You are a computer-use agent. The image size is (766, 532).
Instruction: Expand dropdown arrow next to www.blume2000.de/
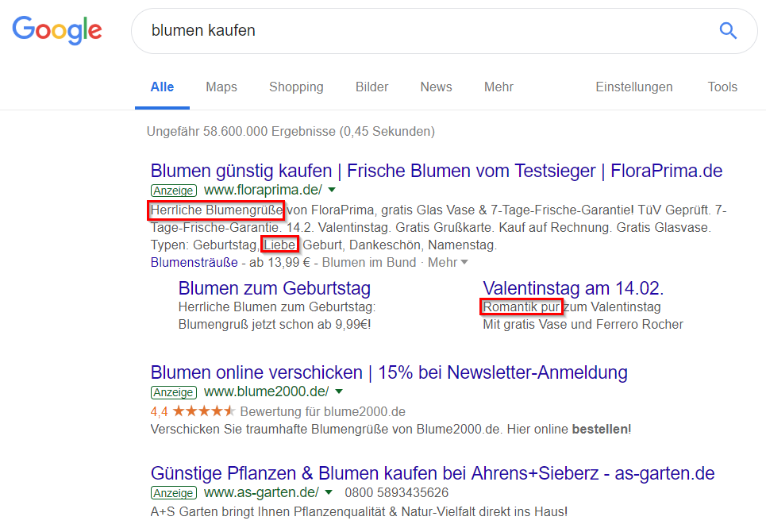tap(339, 391)
